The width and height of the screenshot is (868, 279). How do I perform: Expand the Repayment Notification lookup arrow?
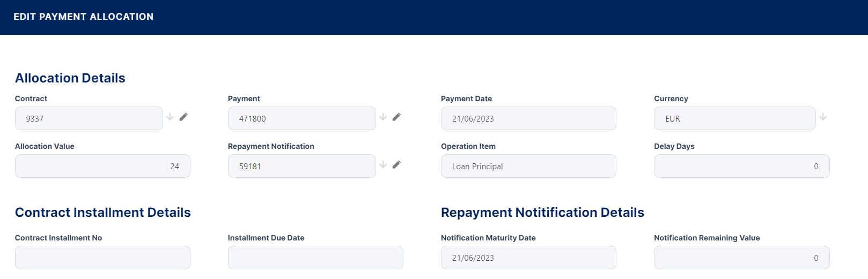[x=383, y=164]
